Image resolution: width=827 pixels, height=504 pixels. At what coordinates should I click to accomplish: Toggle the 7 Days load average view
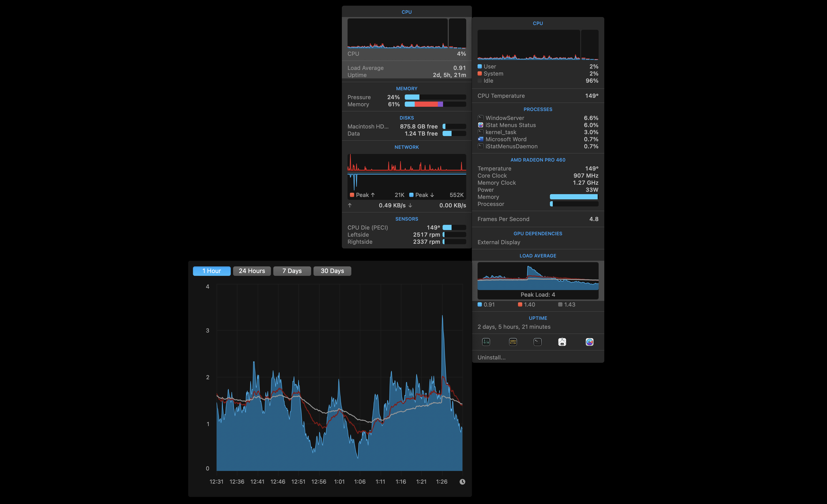[x=292, y=270]
